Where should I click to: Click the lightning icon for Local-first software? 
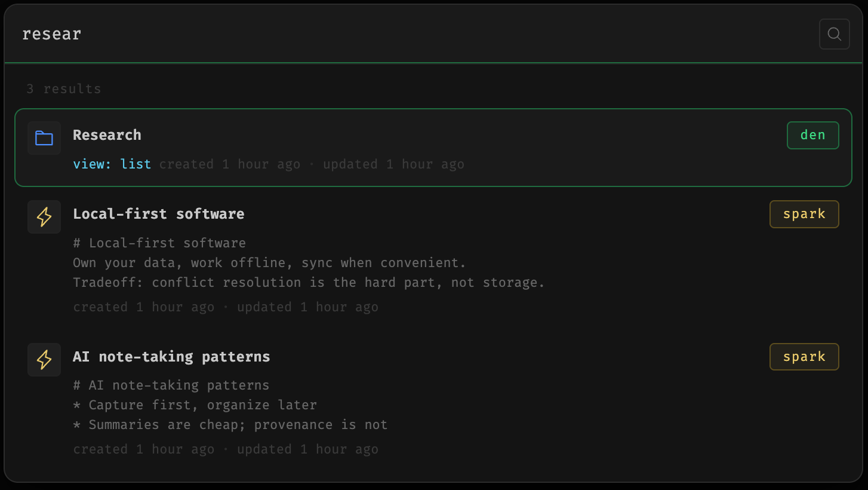44,217
